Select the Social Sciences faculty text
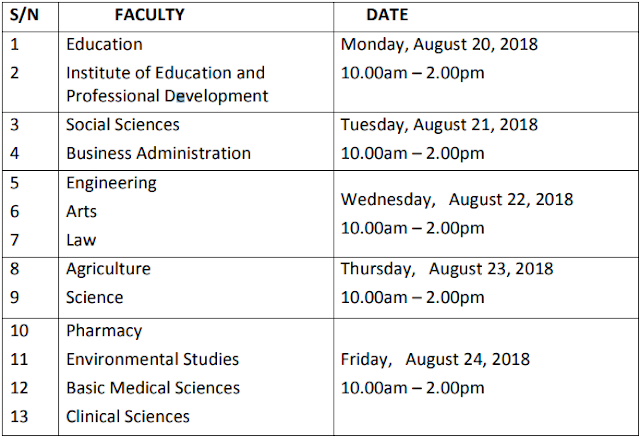 (123, 125)
